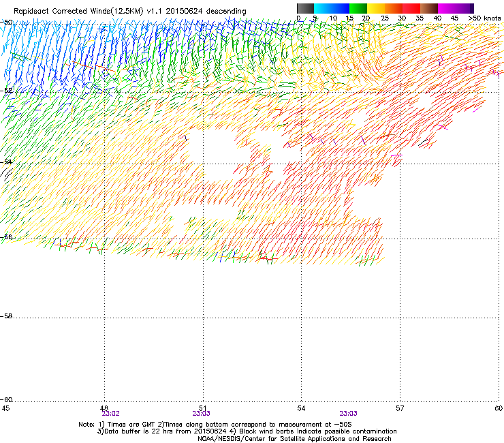Click the '>50 knots' legend label
Screen dimensions: 504x443
click(484, 18)
